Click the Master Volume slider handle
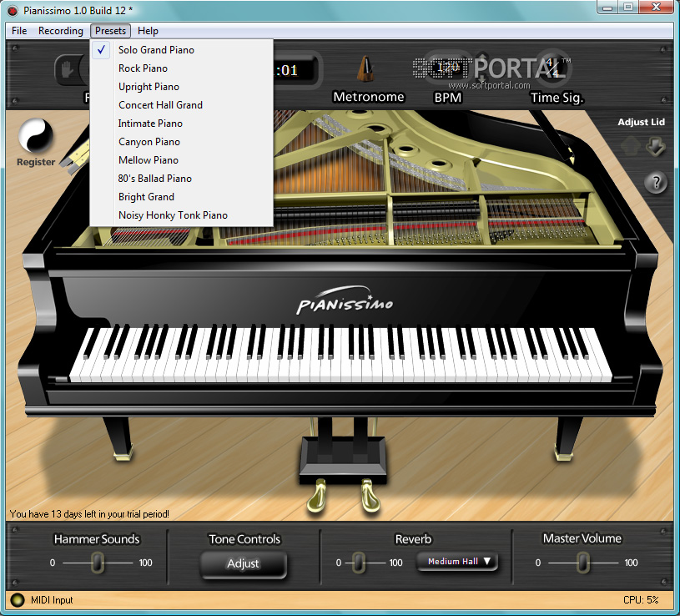 click(x=583, y=563)
